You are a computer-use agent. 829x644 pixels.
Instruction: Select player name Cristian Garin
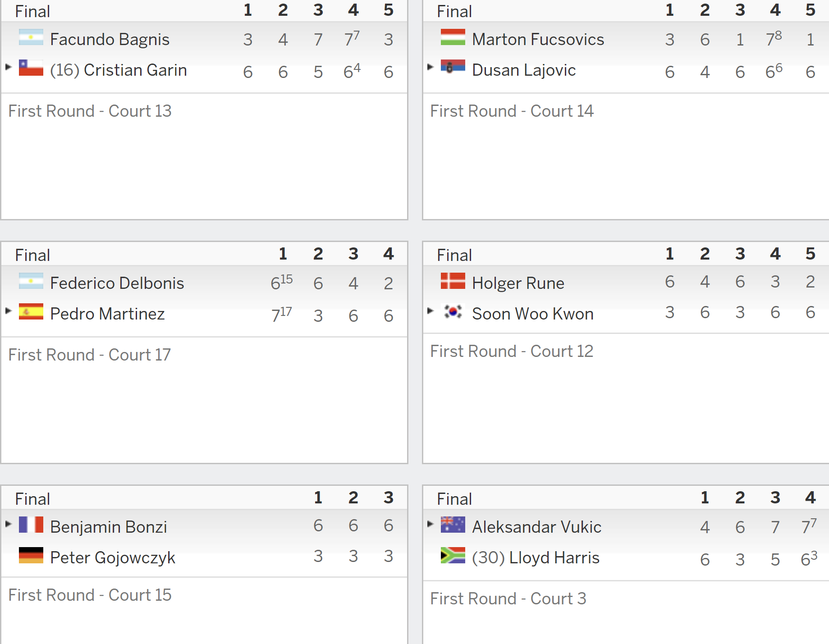click(x=135, y=70)
